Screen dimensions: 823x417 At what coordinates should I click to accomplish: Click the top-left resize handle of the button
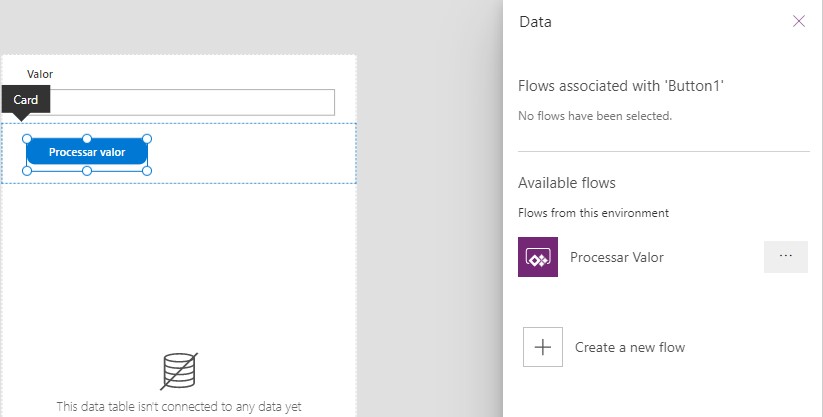[x=27, y=138]
